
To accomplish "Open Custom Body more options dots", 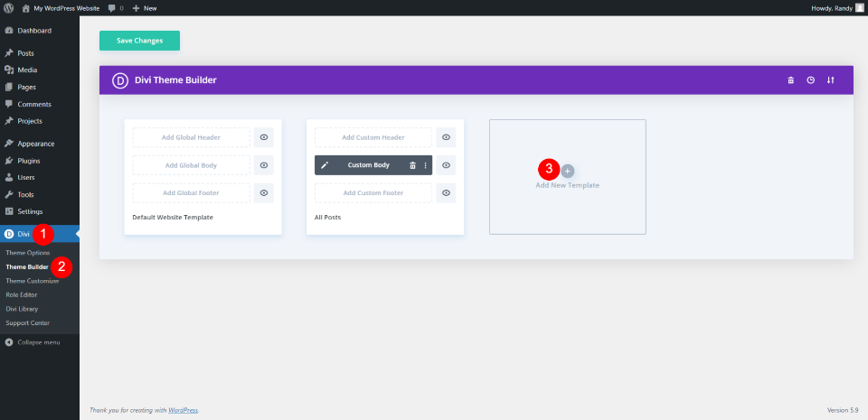I will [x=425, y=165].
